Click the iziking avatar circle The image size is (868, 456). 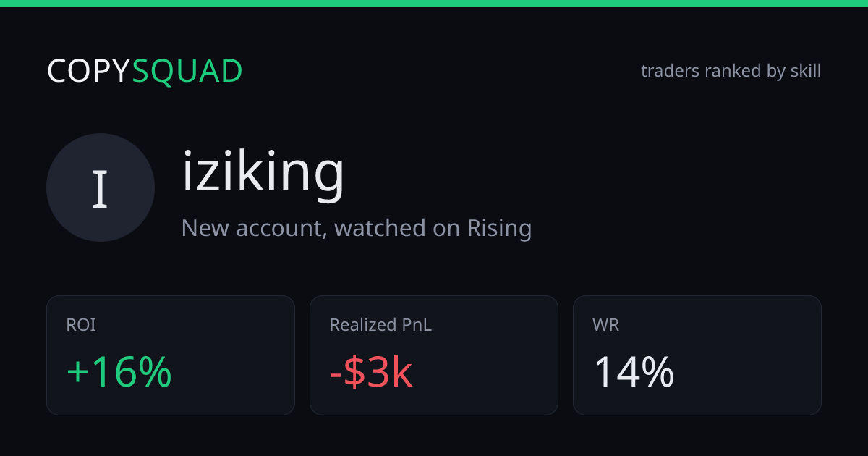(x=101, y=187)
